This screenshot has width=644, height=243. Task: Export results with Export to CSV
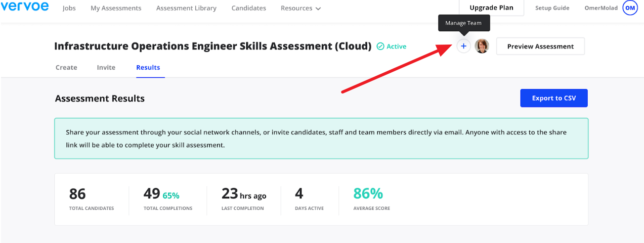tap(554, 98)
